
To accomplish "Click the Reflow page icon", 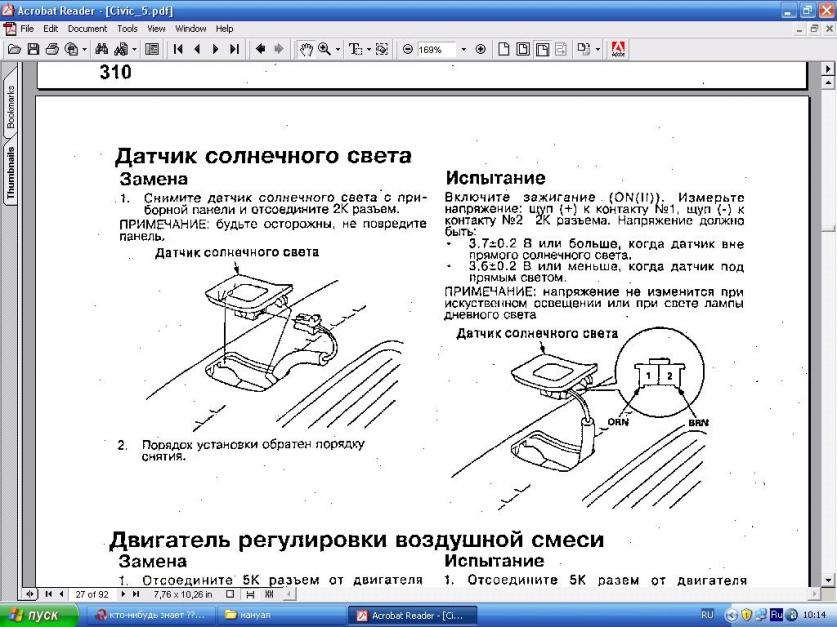I will (560, 50).
